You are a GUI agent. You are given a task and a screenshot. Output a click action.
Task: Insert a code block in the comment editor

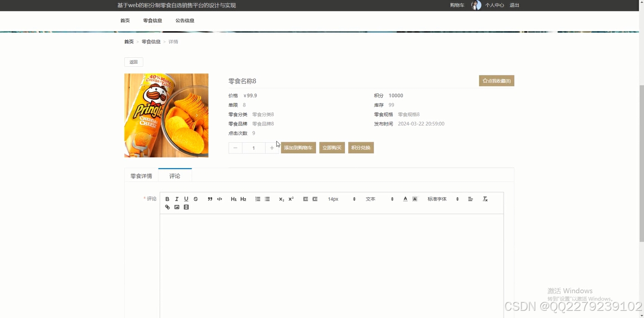(x=219, y=199)
